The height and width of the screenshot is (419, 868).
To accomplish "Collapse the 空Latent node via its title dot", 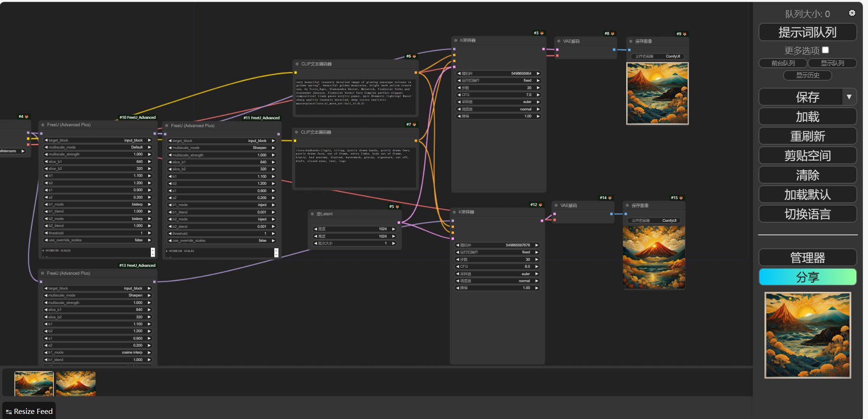I will tap(312, 214).
